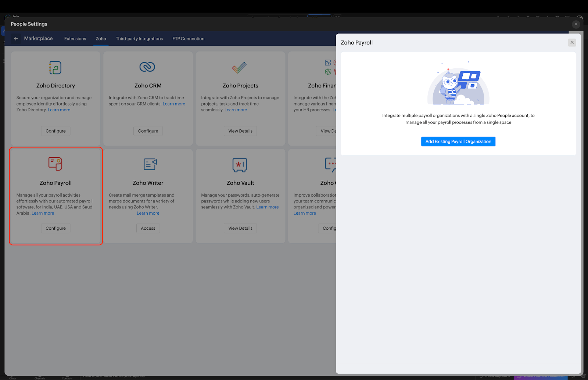
Task: Close the People Settings dialog
Action: pyautogui.click(x=576, y=24)
